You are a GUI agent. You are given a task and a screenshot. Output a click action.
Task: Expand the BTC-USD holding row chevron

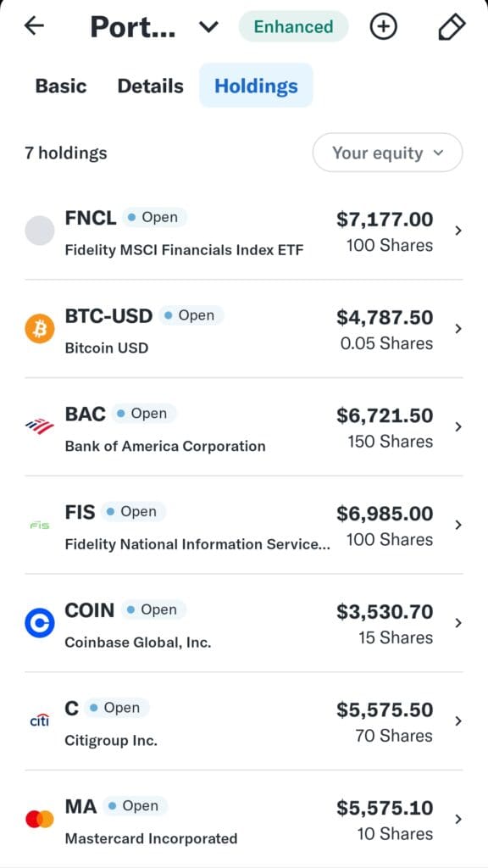458,329
